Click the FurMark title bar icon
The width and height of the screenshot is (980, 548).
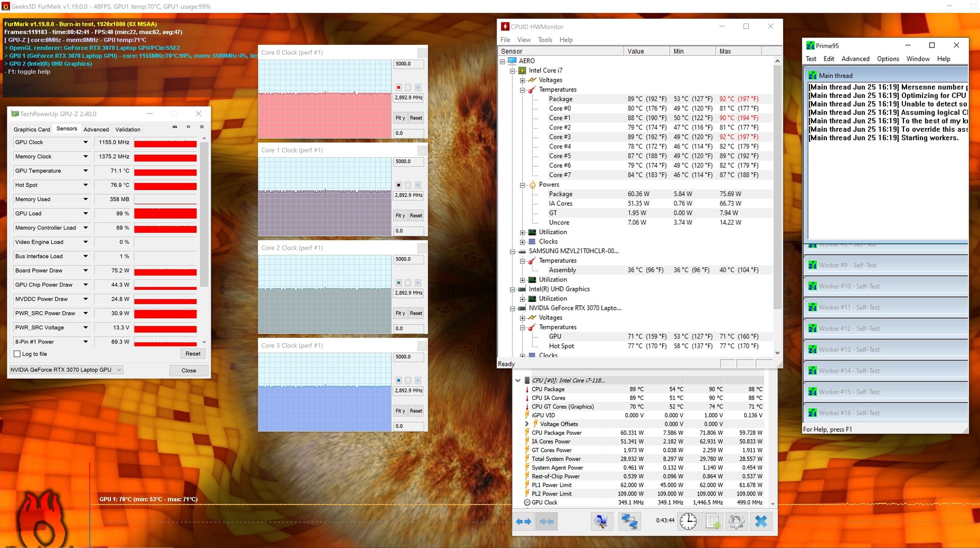coord(6,6)
